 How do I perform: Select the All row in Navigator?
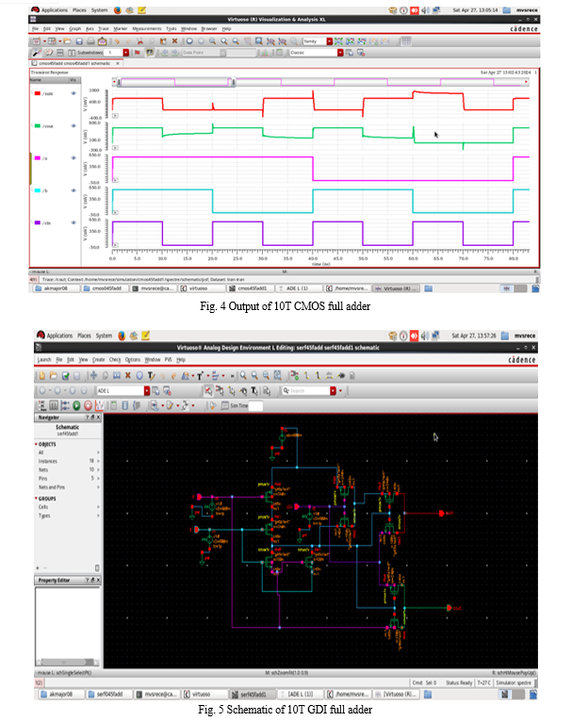[68, 453]
